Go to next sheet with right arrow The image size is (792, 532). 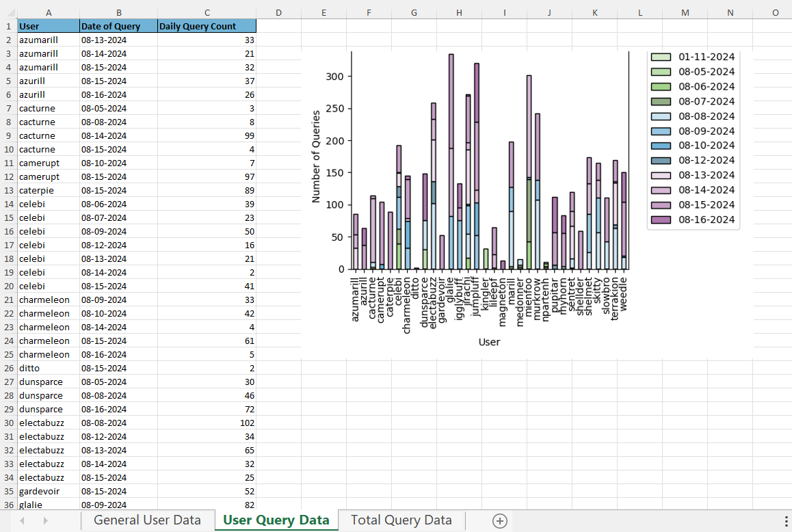(x=45, y=520)
